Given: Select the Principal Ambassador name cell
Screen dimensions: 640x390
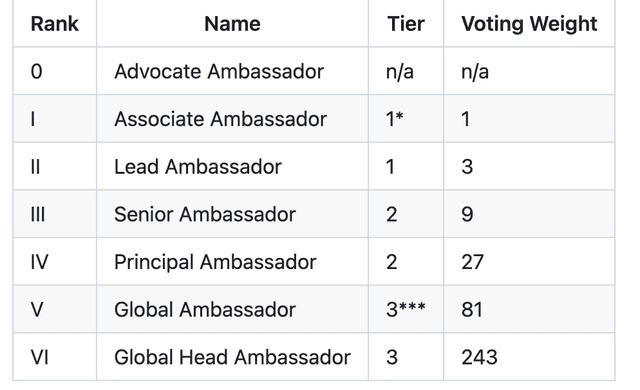Looking at the screenshot, I should (x=232, y=261).
